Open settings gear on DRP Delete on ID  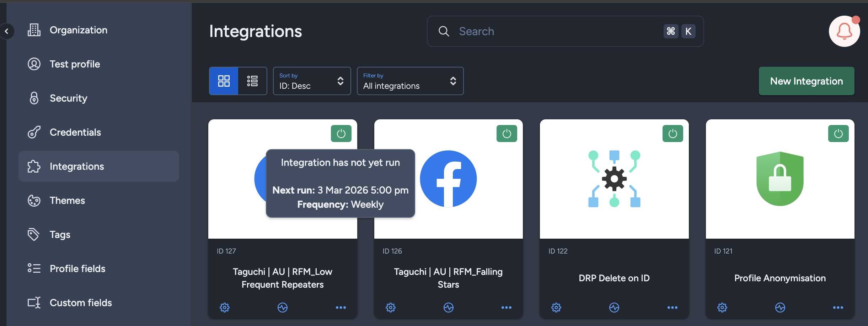click(556, 308)
